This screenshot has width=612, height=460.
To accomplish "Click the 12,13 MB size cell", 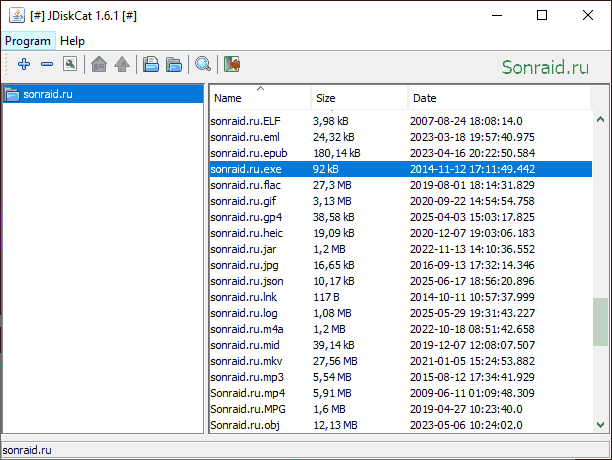I will click(x=335, y=425).
